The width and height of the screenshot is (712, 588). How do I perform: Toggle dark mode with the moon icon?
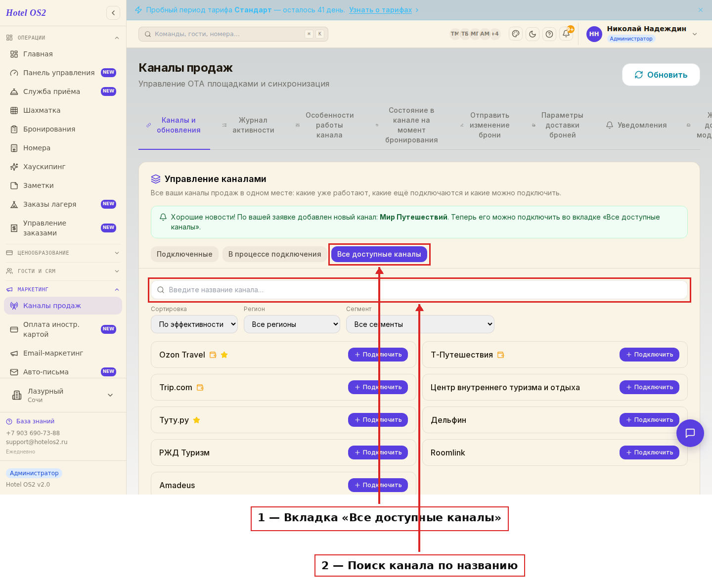[533, 34]
